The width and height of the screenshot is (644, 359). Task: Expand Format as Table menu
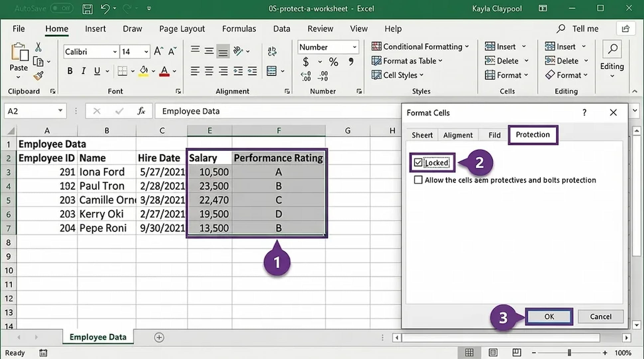[x=407, y=61]
